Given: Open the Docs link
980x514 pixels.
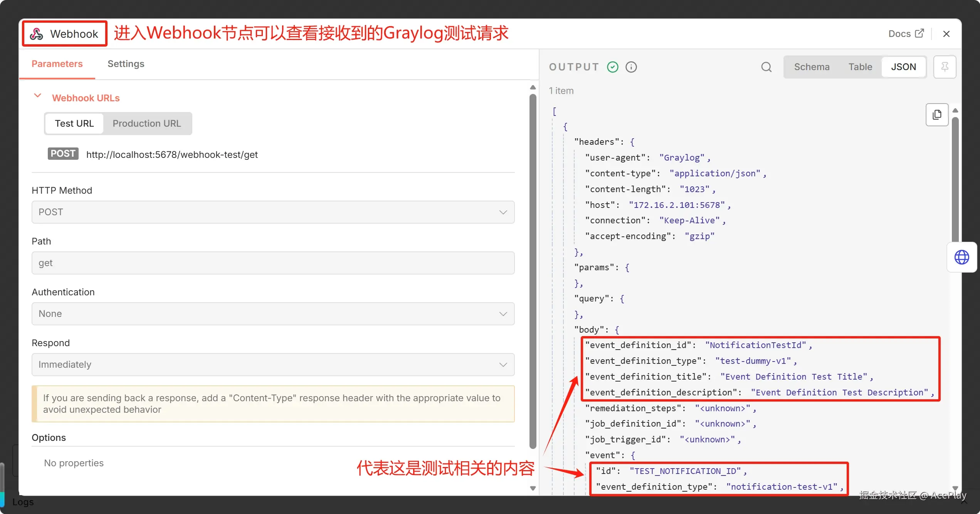Looking at the screenshot, I should [x=901, y=33].
